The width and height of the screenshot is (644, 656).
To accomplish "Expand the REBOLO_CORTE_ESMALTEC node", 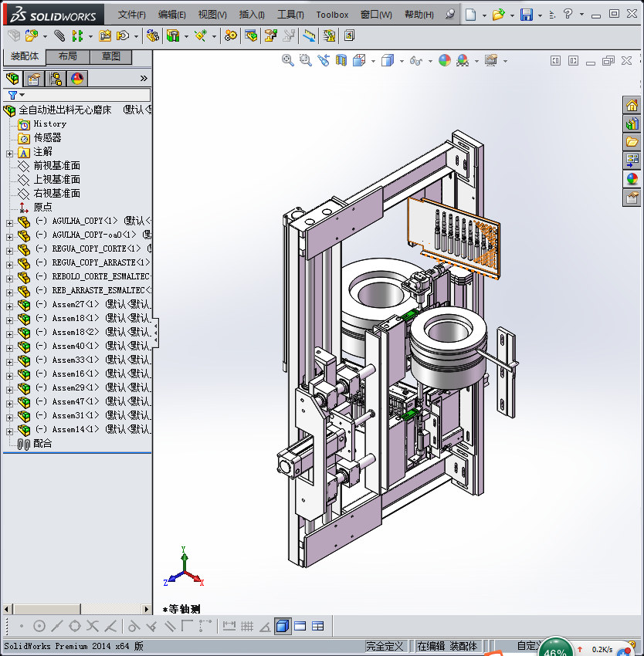I will pyautogui.click(x=9, y=279).
